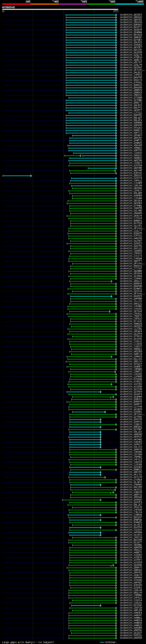This screenshot has width=146, height=644.
Task: Click the query end position 377
Action: [x=115, y=11]
